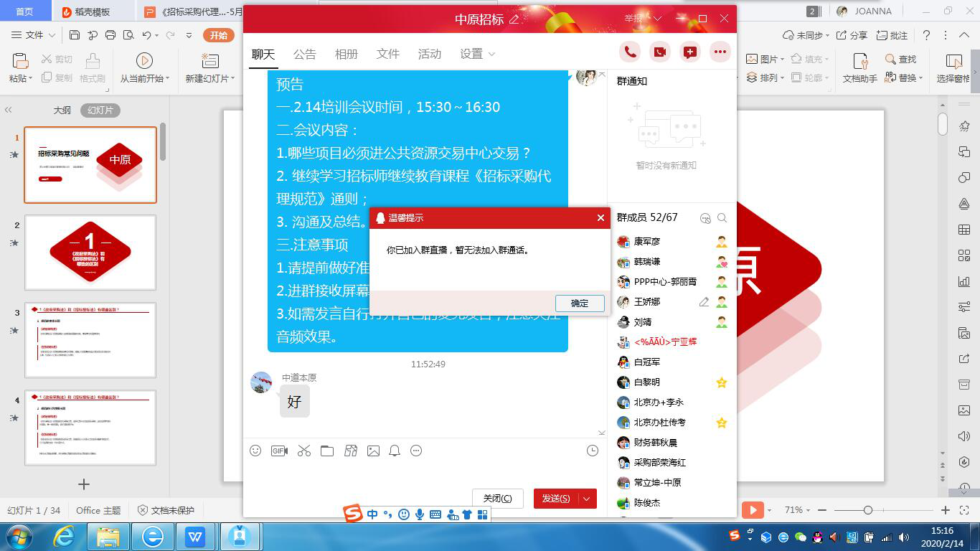Open the GIF video icon

coord(279,451)
